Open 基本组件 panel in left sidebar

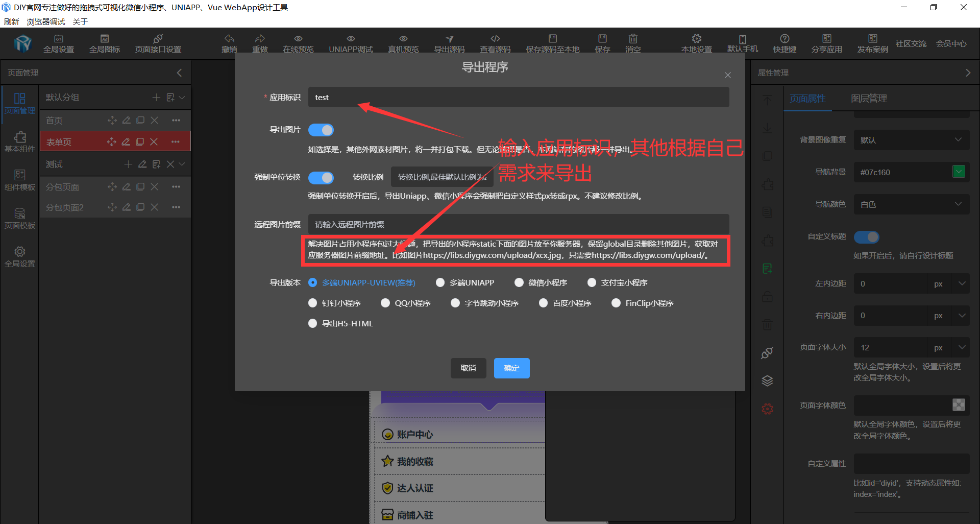point(20,141)
